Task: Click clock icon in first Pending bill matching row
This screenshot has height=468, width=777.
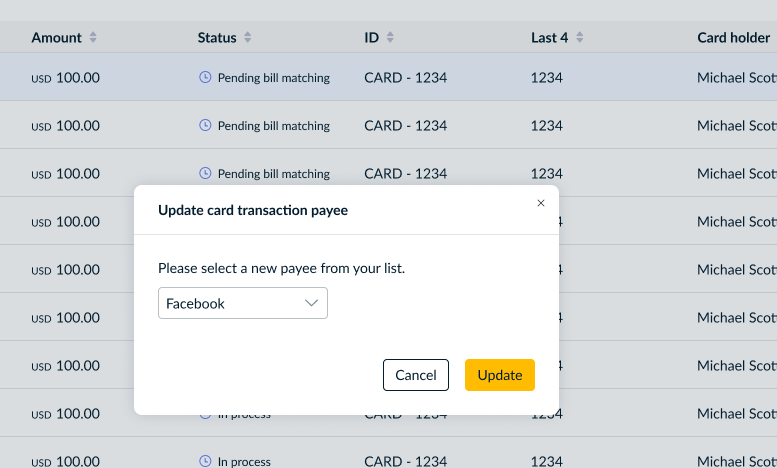Action: pos(205,77)
